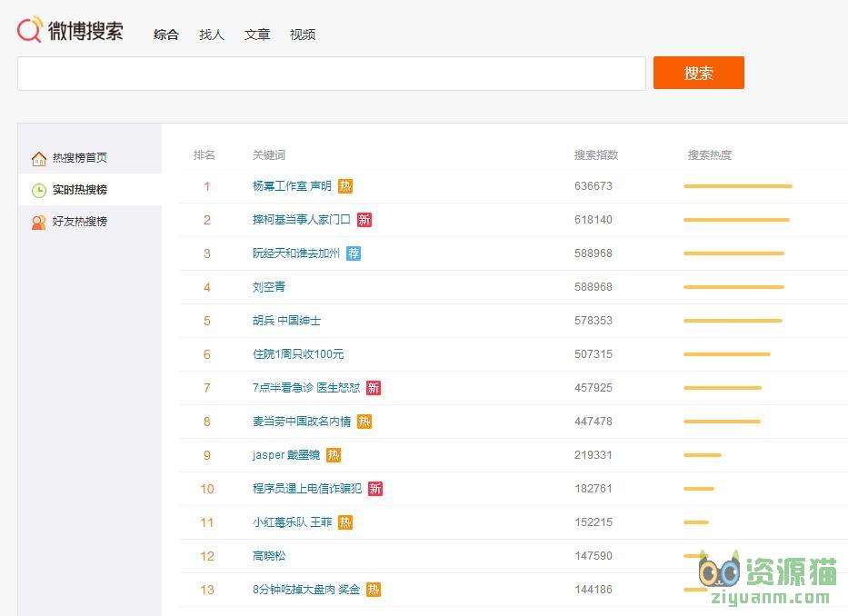Open the jasper 戴墨镜 keyword link
Viewport: 848px width, 616px height.
tap(286, 455)
